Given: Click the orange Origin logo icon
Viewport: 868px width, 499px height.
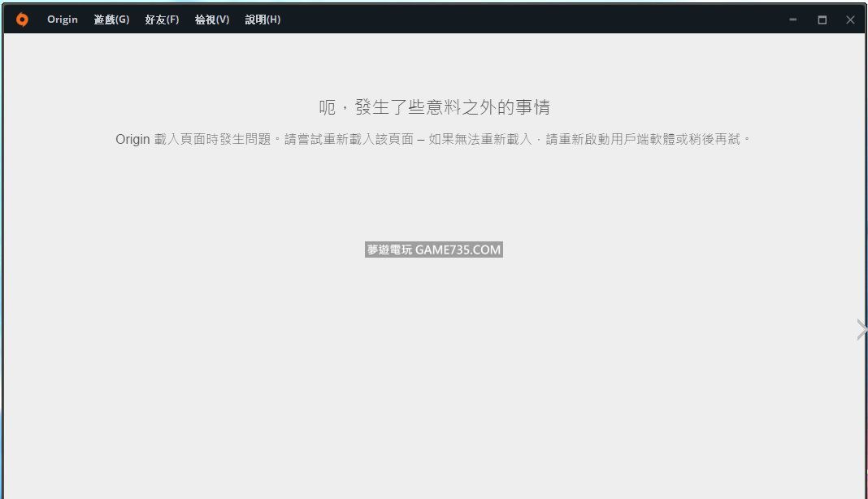Looking at the screenshot, I should (22, 20).
